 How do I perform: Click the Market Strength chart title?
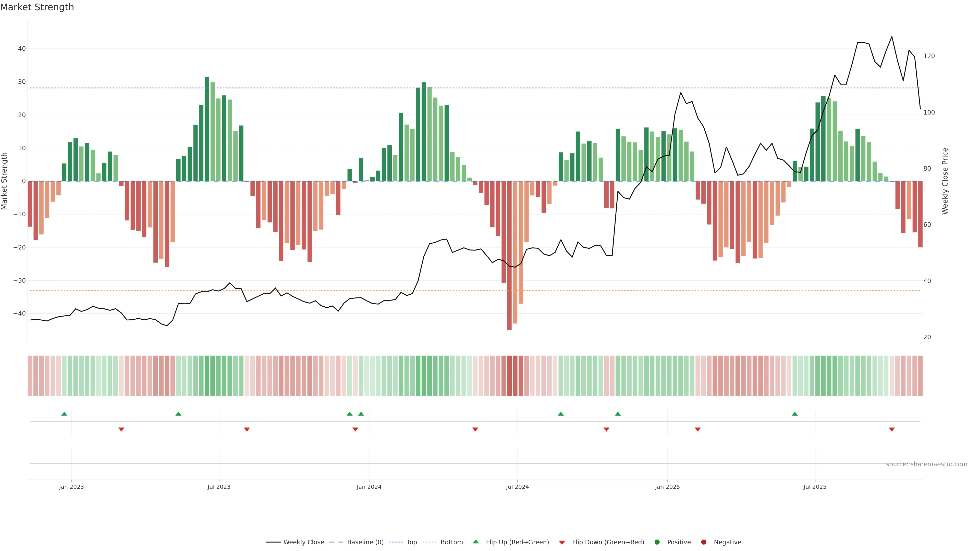(37, 7)
